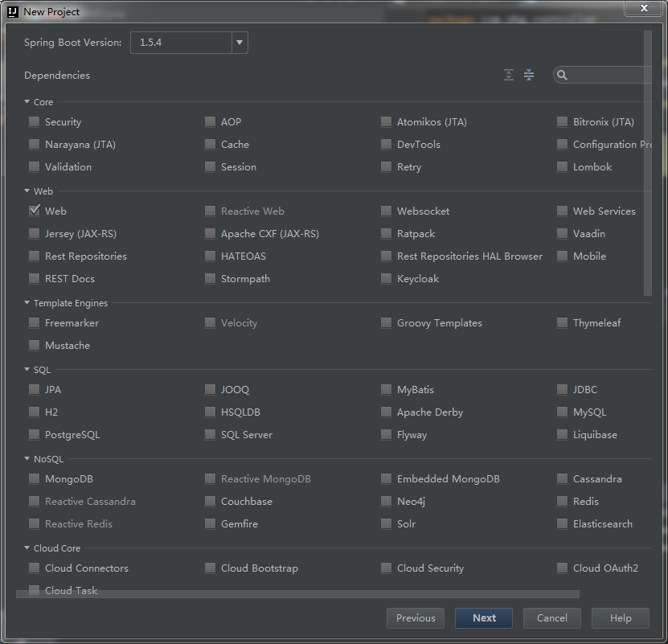Check the AOP checkbox
Image resolution: width=668 pixels, height=644 pixels.
click(210, 122)
